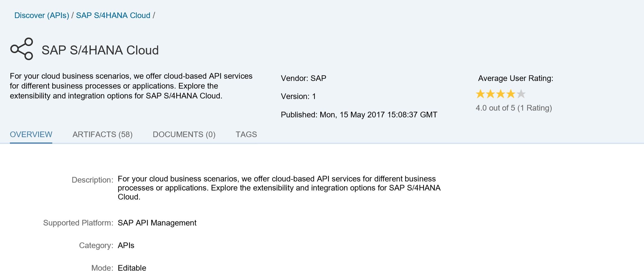Click the 'Version: 1' text

coord(298,96)
